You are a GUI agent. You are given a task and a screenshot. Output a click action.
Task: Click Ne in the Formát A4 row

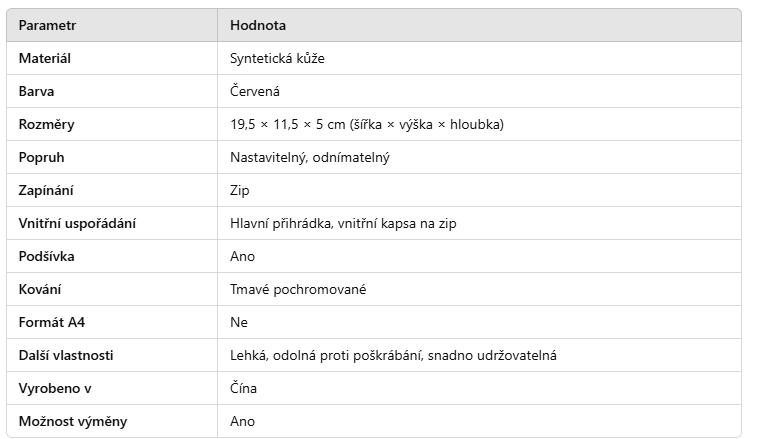tap(239, 322)
